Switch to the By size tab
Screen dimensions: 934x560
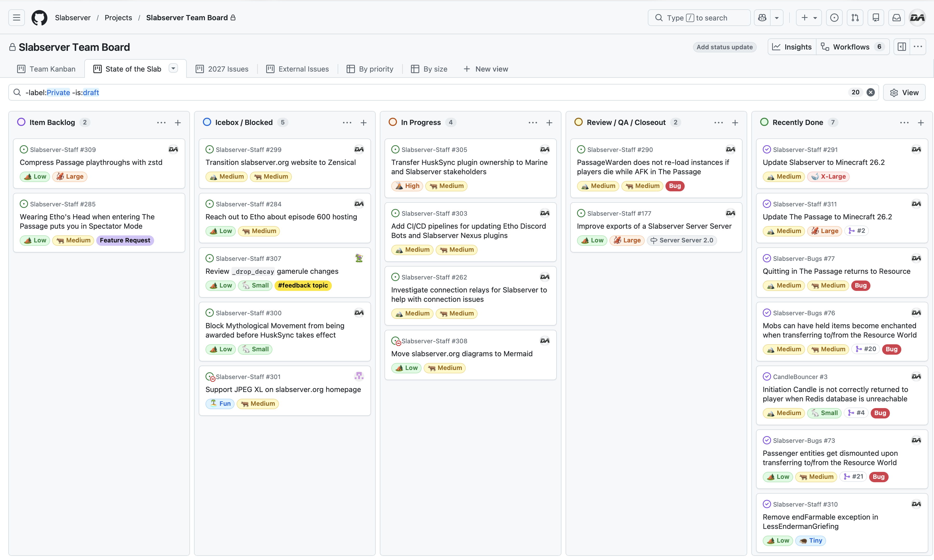pos(429,69)
